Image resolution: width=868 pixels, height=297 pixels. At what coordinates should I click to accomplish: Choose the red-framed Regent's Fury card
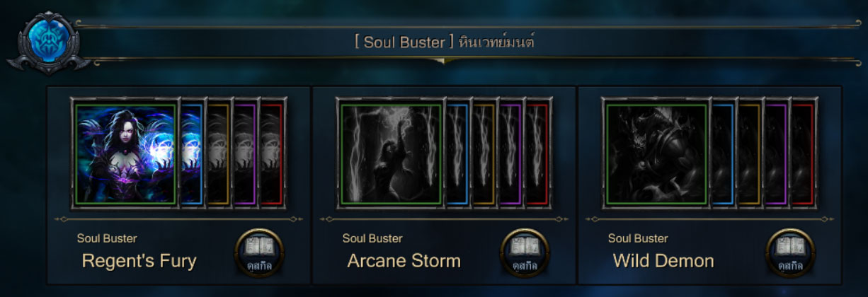[x=273, y=155]
